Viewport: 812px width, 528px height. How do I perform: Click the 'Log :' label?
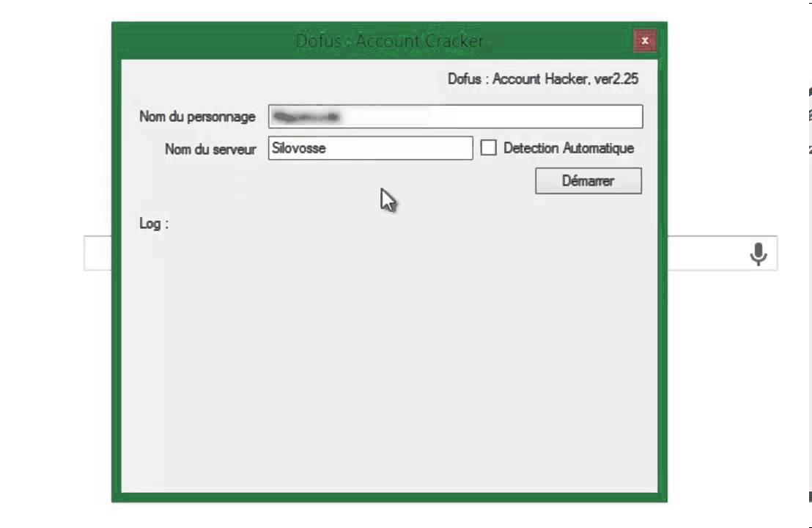154,224
